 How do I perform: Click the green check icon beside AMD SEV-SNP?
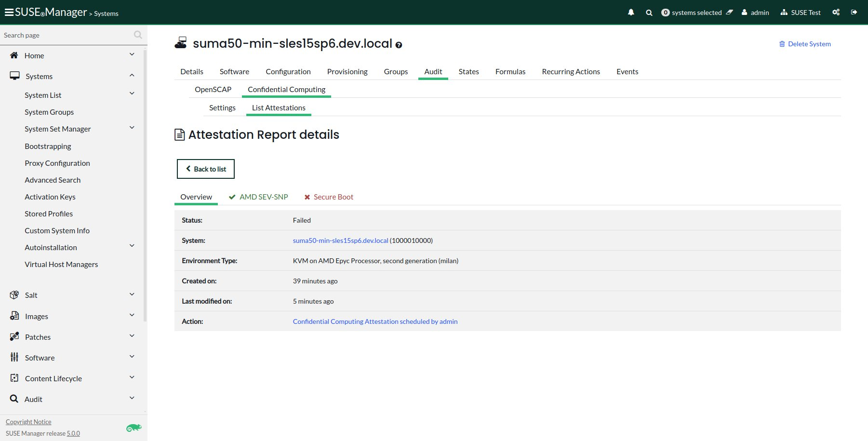(232, 197)
